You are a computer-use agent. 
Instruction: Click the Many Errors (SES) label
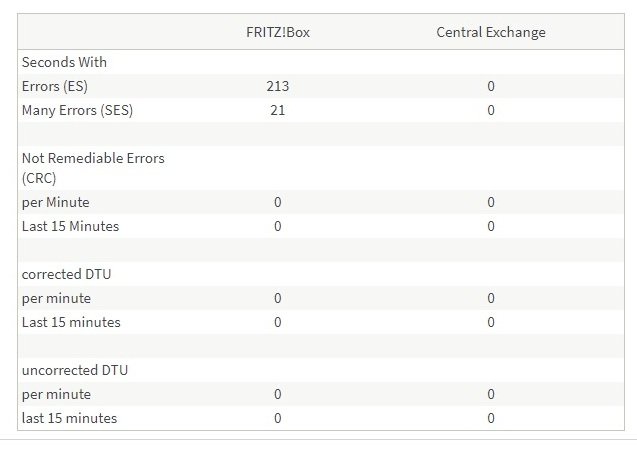(x=77, y=110)
